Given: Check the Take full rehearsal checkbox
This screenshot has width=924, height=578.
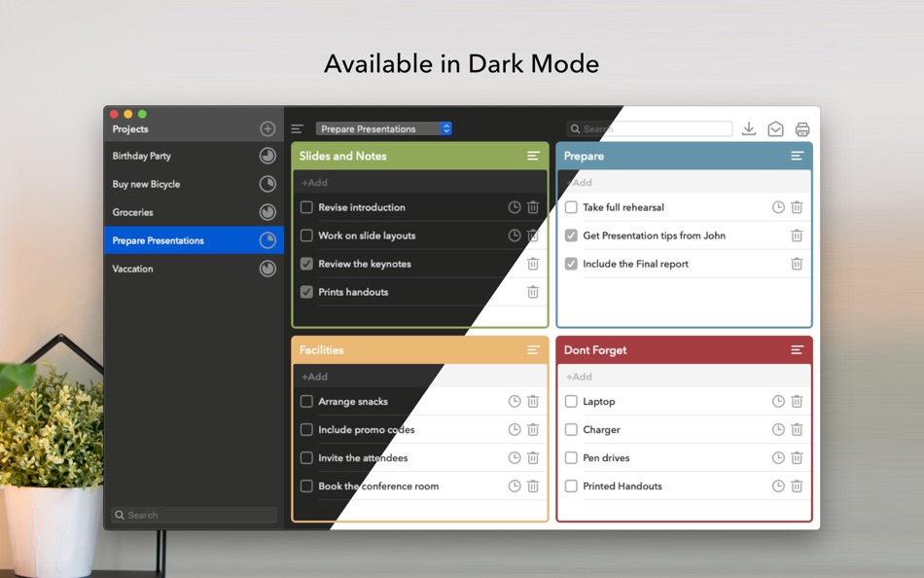Looking at the screenshot, I should tap(571, 207).
